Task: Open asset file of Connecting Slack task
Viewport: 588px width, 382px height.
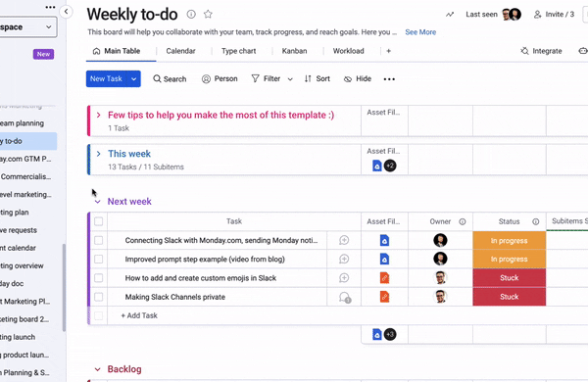Action: point(384,240)
